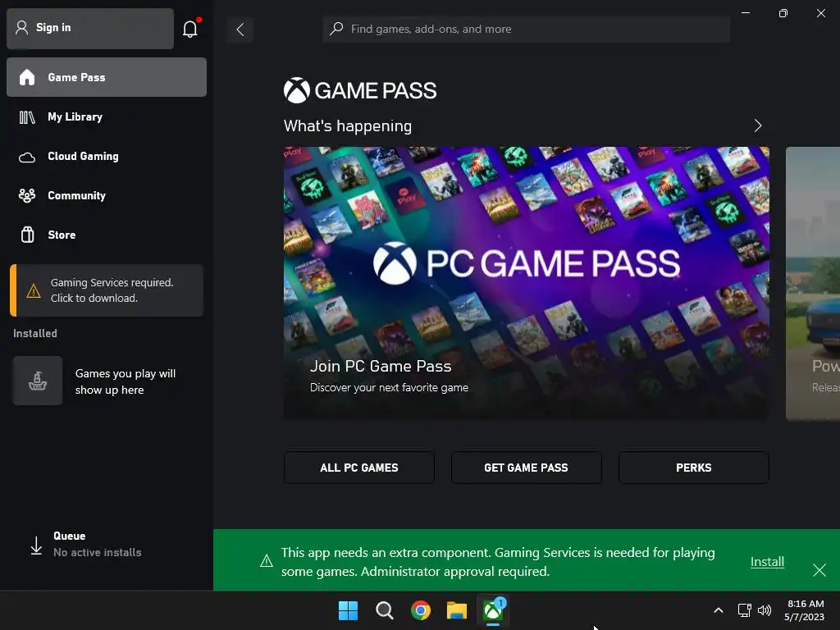Launch Google Chrome from taskbar
Screen dimensions: 840x630
[x=421, y=610]
